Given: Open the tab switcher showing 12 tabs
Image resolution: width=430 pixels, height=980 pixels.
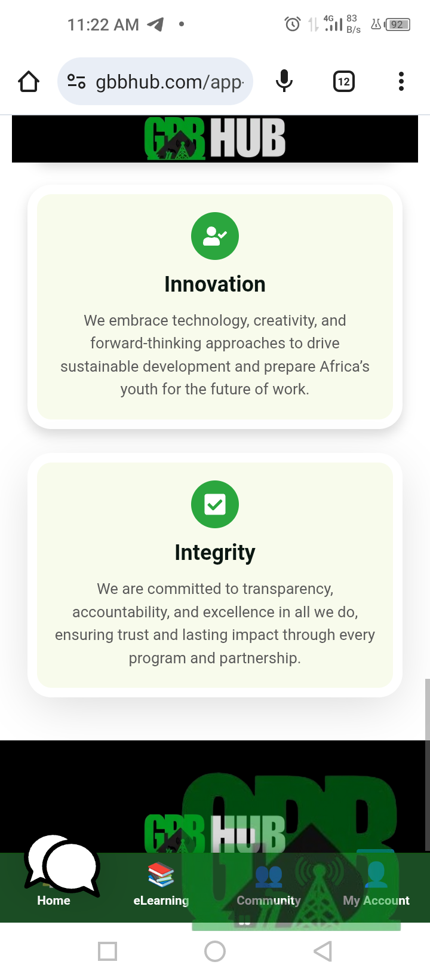Looking at the screenshot, I should [x=343, y=81].
